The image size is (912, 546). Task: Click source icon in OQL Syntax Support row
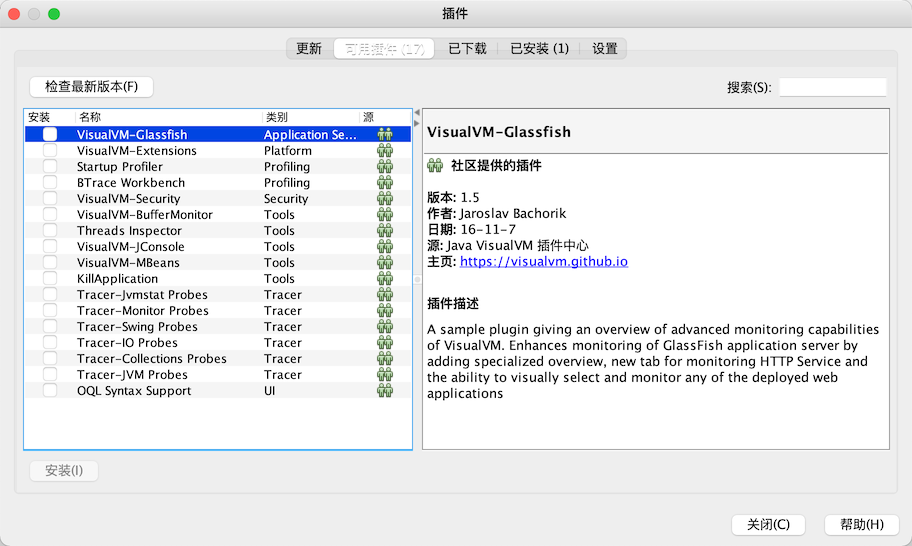384,391
